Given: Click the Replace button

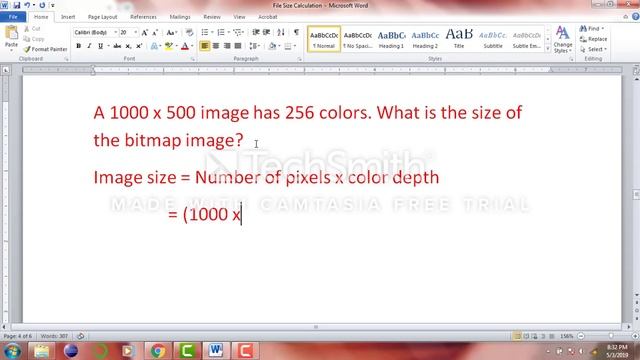Looking at the screenshot, I should (593, 39).
